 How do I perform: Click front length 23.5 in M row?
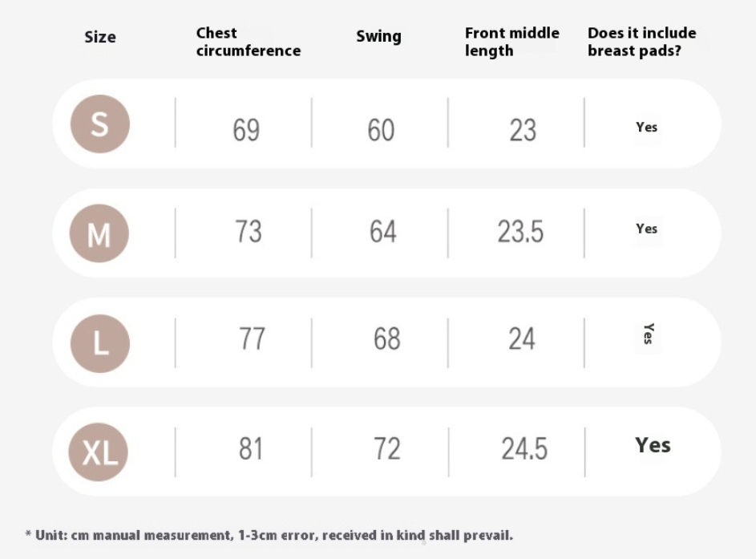point(520,231)
